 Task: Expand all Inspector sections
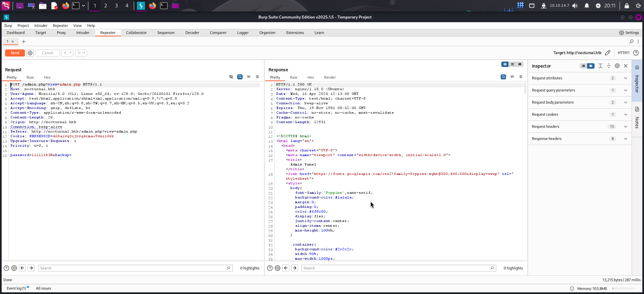pos(600,66)
